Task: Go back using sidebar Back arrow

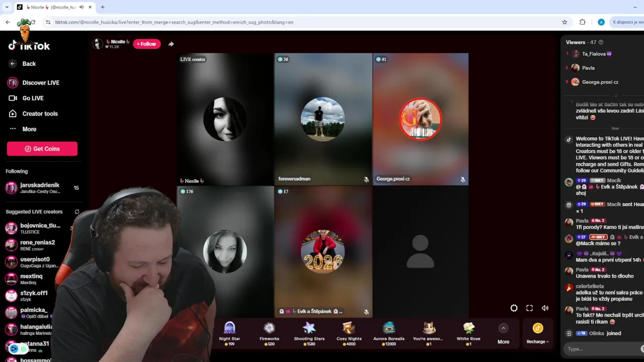Action: [x=13, y=64]
